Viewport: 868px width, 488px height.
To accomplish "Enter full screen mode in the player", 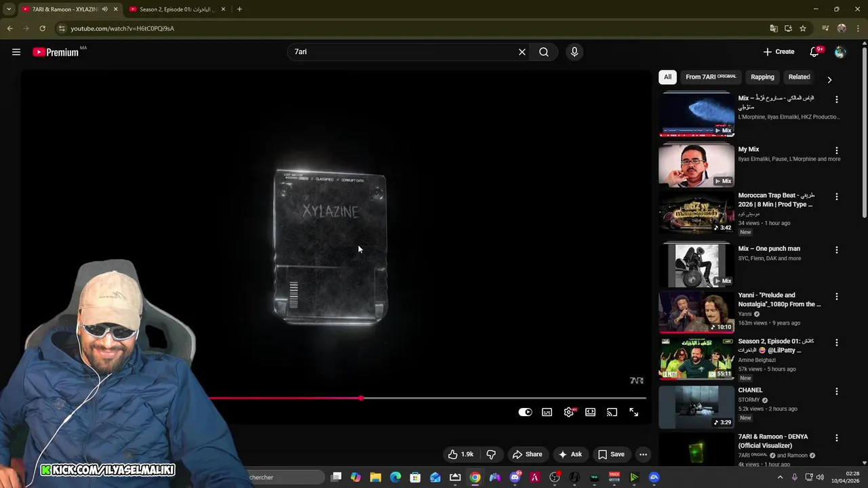I will tap(634, 412).
